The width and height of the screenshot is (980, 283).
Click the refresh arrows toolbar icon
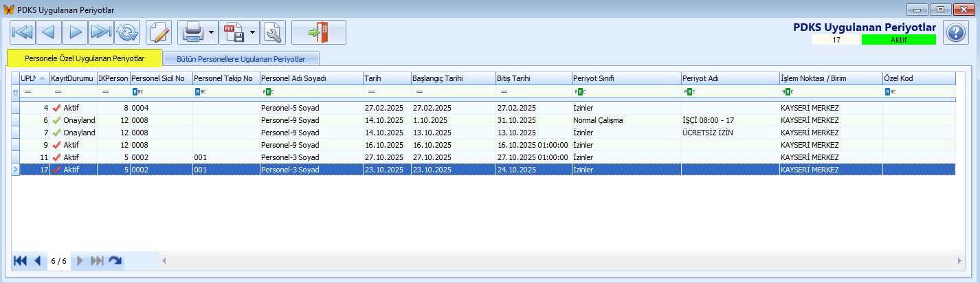click(x=127, y=32)
